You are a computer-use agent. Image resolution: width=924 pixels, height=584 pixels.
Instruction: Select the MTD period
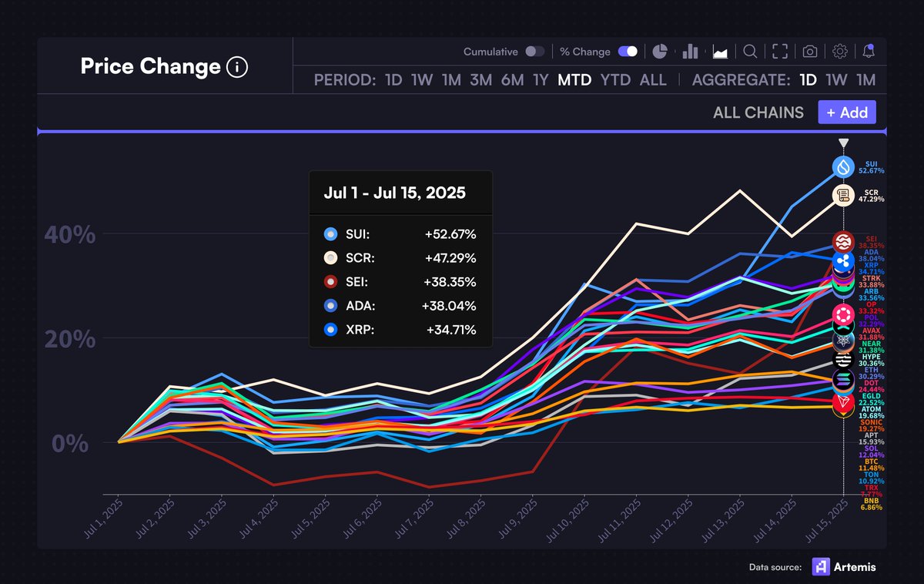point(574,79)
